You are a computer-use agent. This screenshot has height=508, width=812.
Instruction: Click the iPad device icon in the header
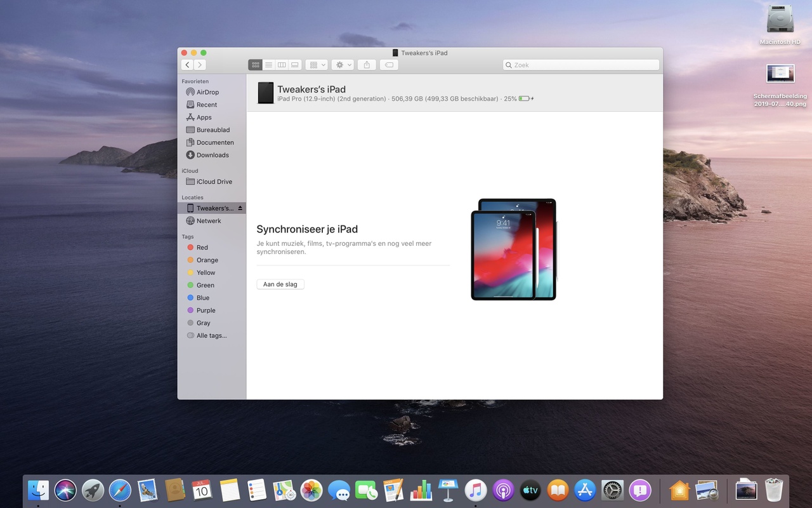click(266, 93)
